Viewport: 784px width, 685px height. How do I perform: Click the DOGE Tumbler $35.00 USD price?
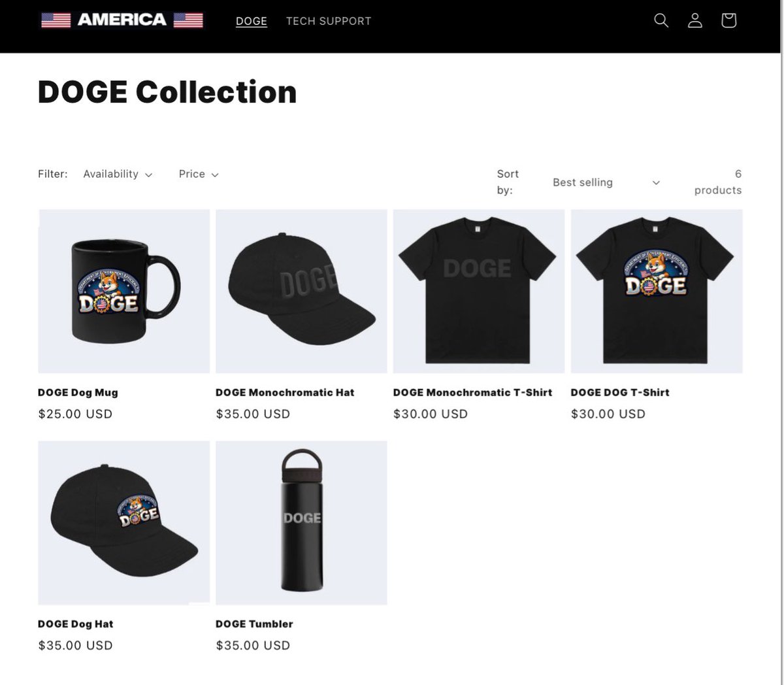(x=253, y=645)
